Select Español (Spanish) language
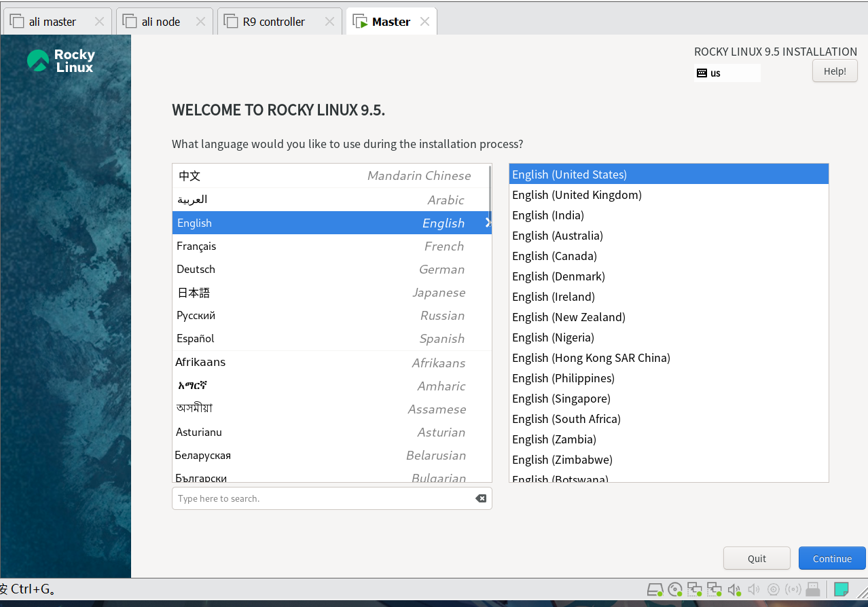This screenshot has height=607, width=868. tap(331, 338)
